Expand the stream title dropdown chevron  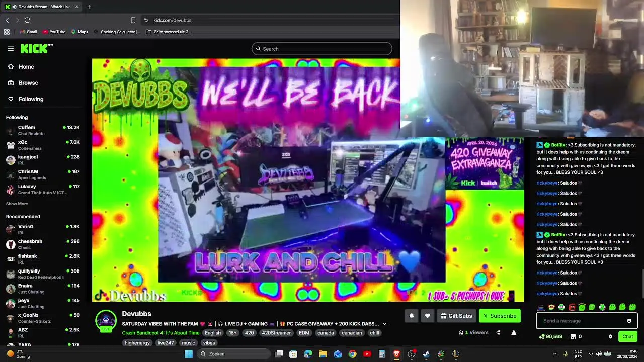coord(384,324)
